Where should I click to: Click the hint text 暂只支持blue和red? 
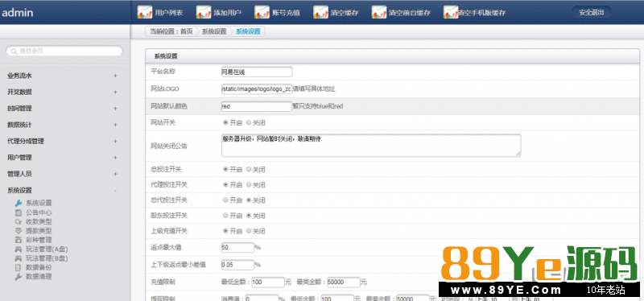click(x=317, y=106)
